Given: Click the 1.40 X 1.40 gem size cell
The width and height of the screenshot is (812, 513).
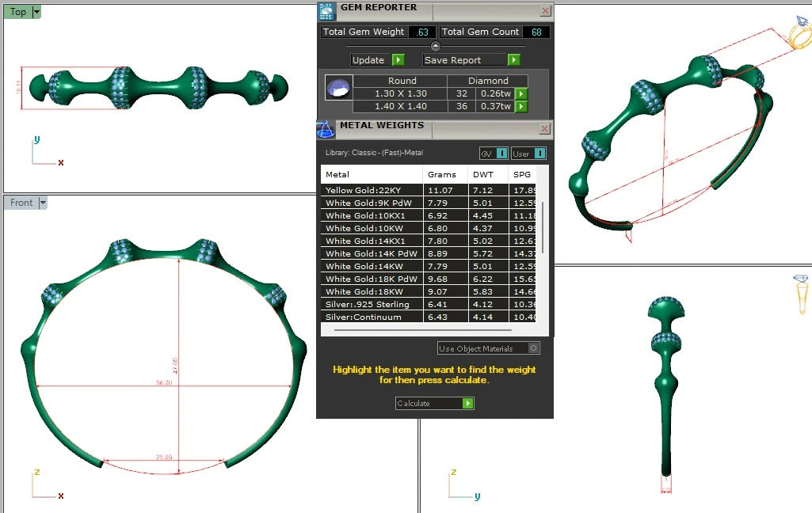Looking at the screenshot, I should click(x=400, y=106).
